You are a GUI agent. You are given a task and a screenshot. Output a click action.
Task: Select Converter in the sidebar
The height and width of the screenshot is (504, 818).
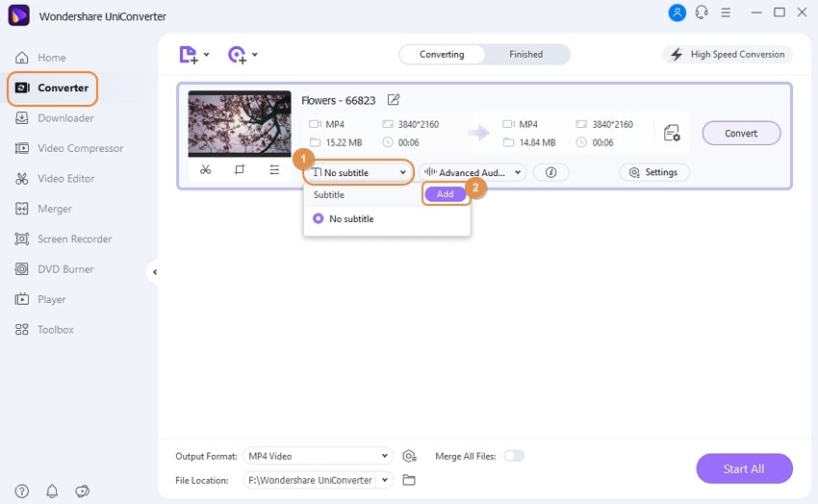(x=52, y=88)
